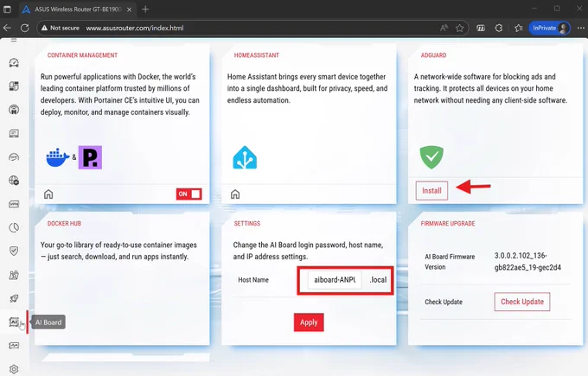Screen dimensions: 588x376
Task: Click the FIRMWARE UPGRADE heading
Action: (448, 223)
